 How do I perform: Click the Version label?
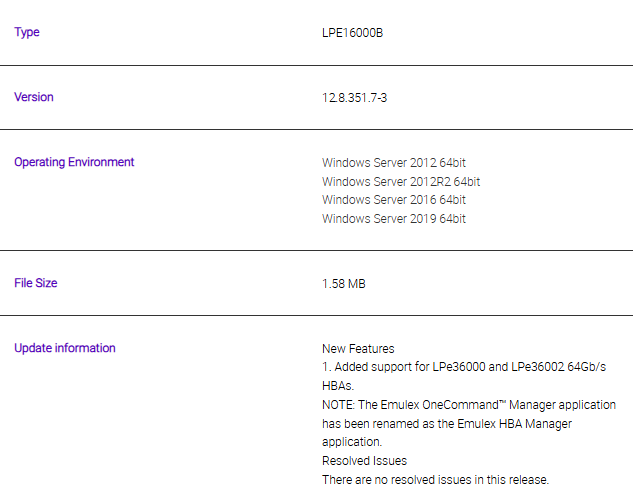34,97
